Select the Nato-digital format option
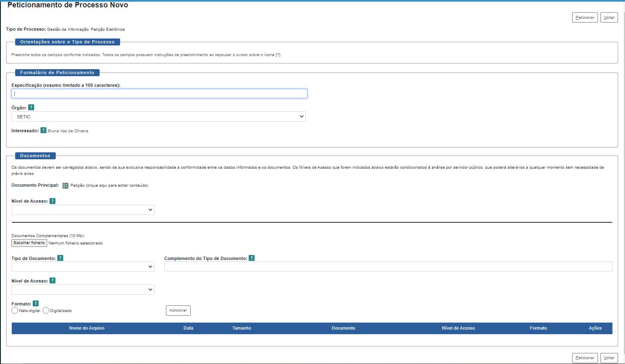 15,311
